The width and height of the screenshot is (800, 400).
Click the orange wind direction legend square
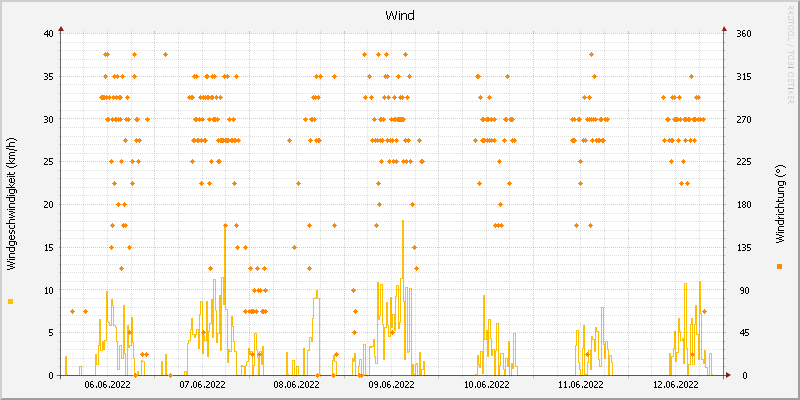tap(779, 266)
